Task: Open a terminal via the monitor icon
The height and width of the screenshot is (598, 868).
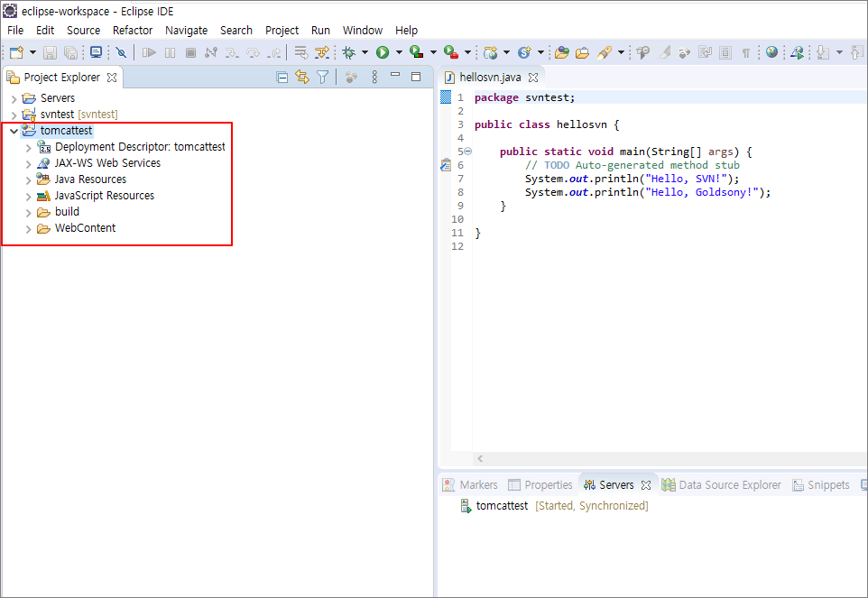Action: [x=97, y=52]
